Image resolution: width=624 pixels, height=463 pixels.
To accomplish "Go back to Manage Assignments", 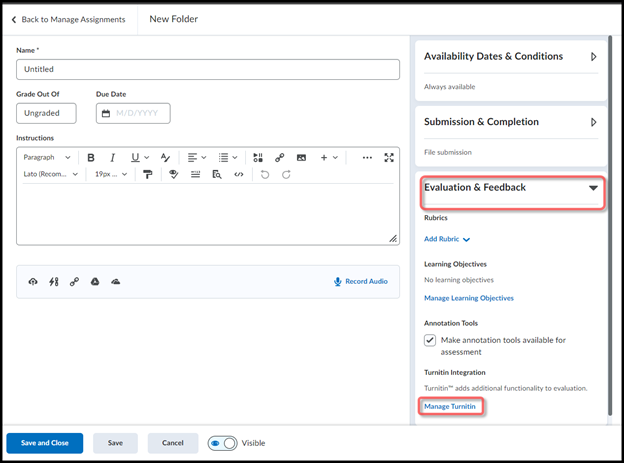I will (69, 19).
